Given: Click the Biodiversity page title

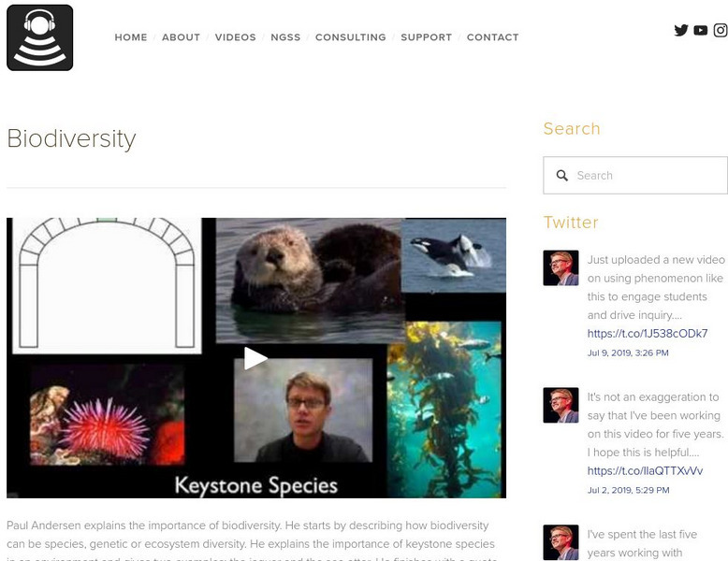Looking at the screenshot, I should pyautogui.click(x=71, y=138).
